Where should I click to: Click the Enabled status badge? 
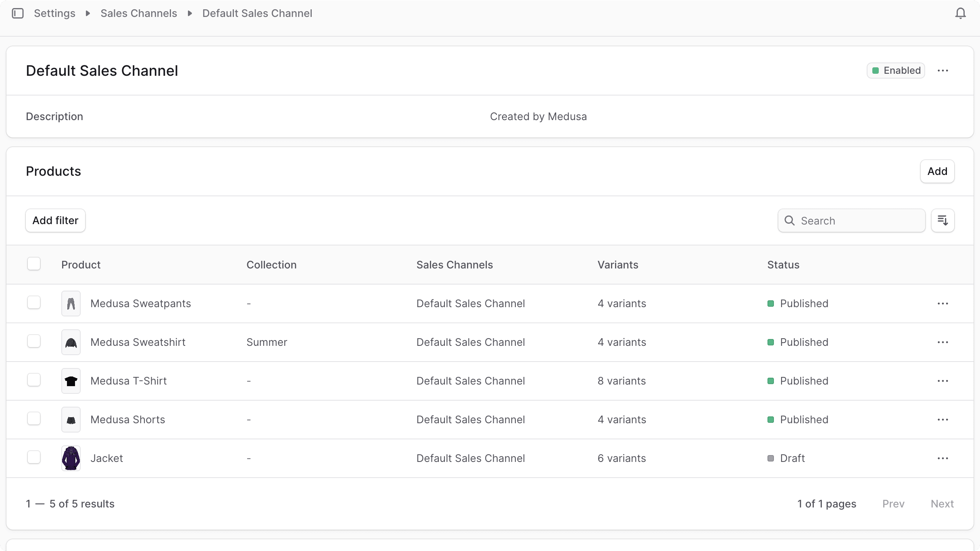896,70
